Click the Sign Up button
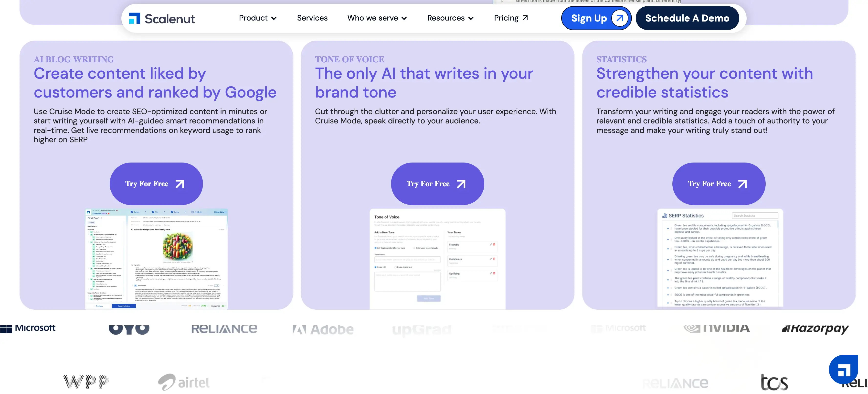 (x=596, y=18)
